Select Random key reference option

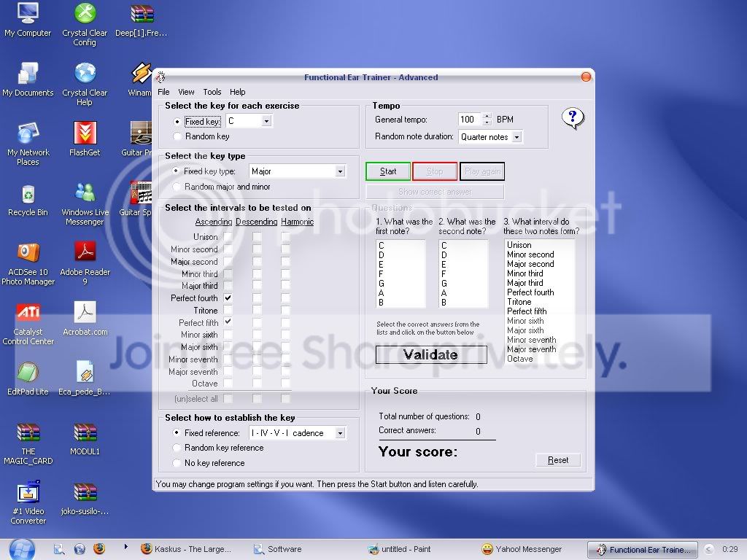[x=177, y=448]
